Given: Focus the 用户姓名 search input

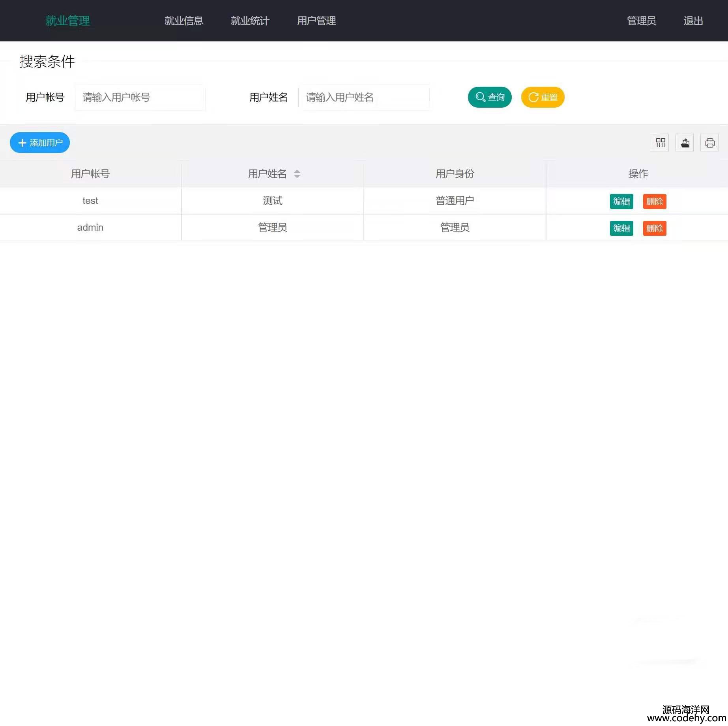Looking at the screenshot, I should point(364,97).
